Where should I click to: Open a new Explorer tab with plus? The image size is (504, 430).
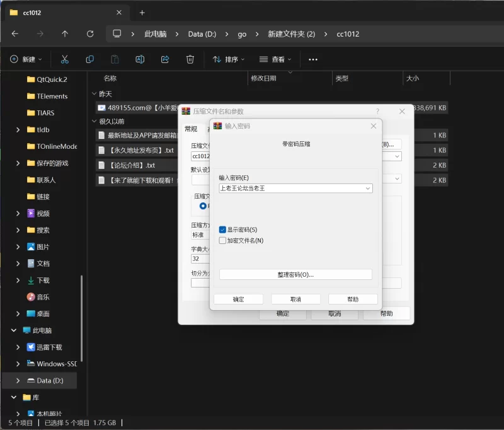coord(142,13)
